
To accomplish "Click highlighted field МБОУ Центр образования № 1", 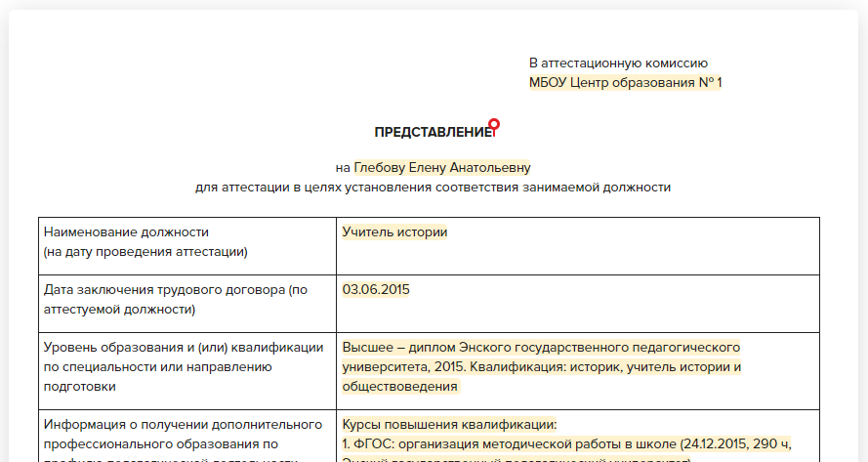I will 625,83.
